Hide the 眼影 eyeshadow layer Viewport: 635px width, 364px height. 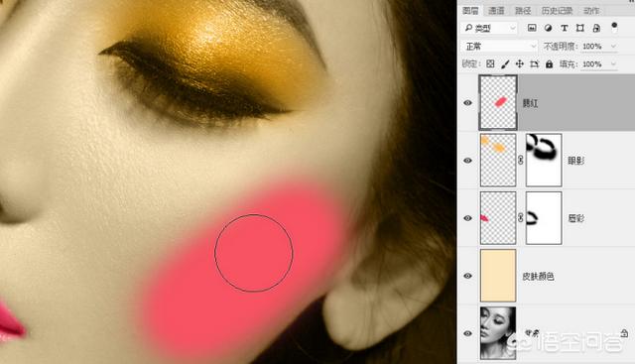467,161
